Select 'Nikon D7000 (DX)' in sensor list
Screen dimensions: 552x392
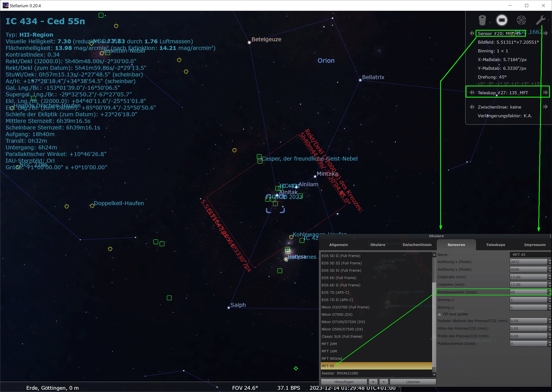pyautogui.click(x=376, y=314)
